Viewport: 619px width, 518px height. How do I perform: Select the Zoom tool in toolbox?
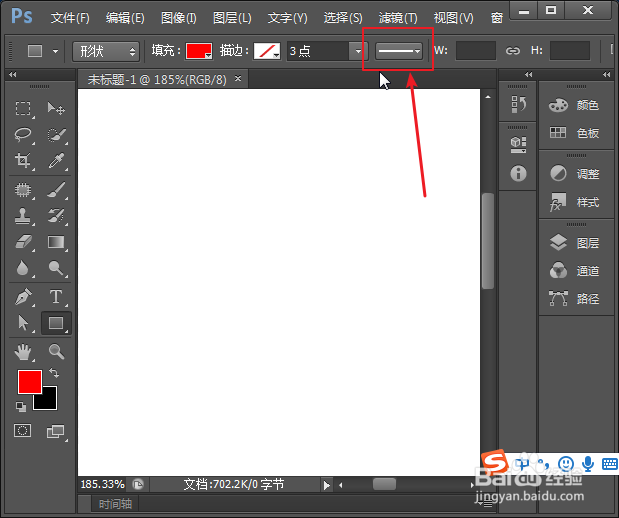56,351
